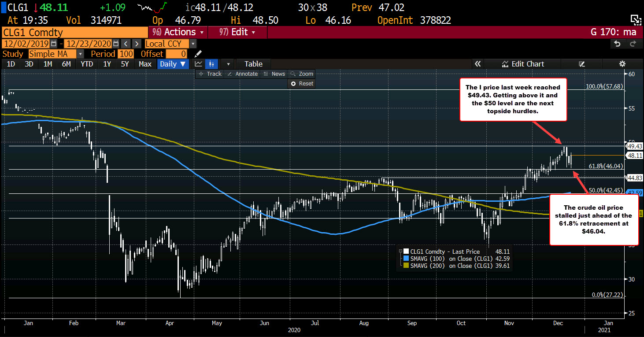Image resolution: width=644 pixels, height=337 pixels.
Task: Open the start date calendar picker
Action: (x=53, y=44)
